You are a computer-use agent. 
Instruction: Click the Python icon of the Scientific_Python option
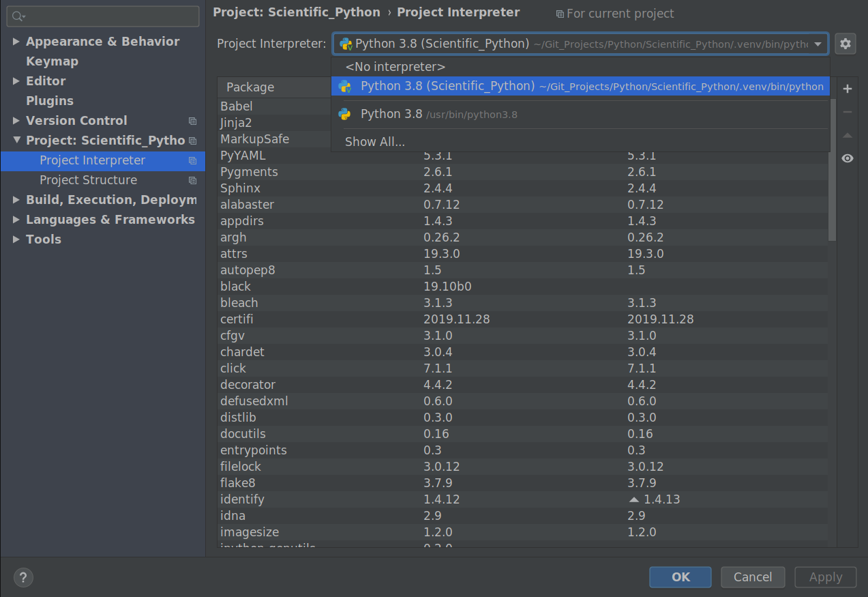(345, 86)
